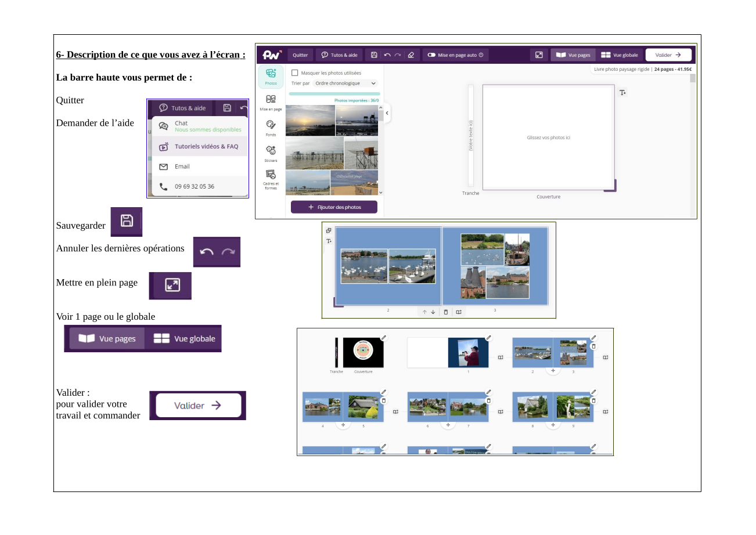This screenshot has height=535, width=756.
Task: Click the eraser icon in the editor top bar
Action: point(411,55)
